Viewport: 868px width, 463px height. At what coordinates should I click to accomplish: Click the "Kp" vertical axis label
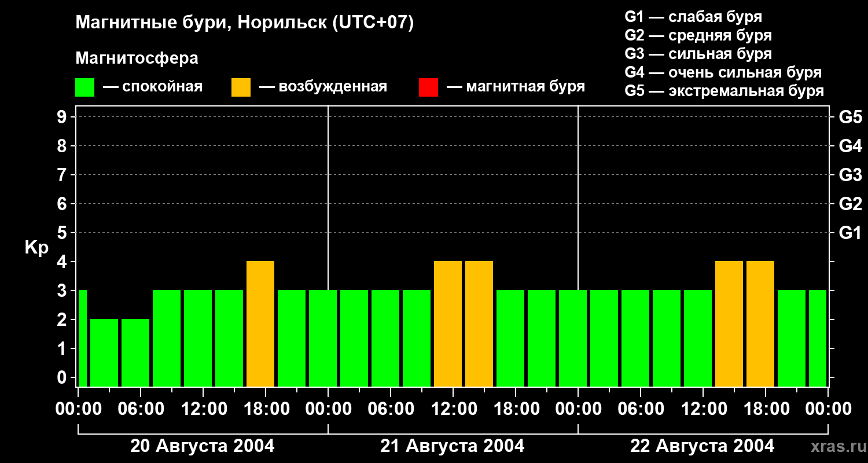[x=36, y=248]
